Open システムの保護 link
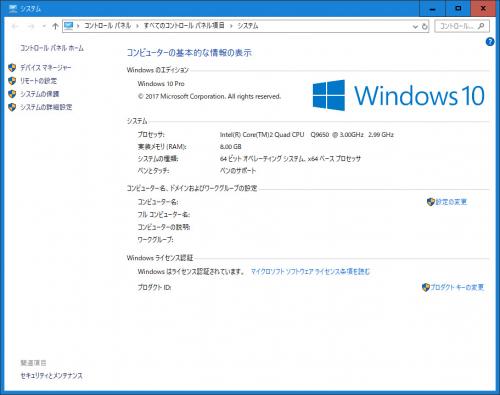Viewport: 500px width, 395px height. (x=40, y=94)
